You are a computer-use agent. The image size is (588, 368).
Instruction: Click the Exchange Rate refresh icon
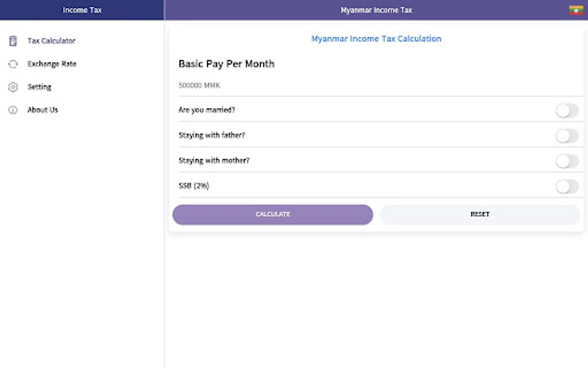(x=13, y=64)
